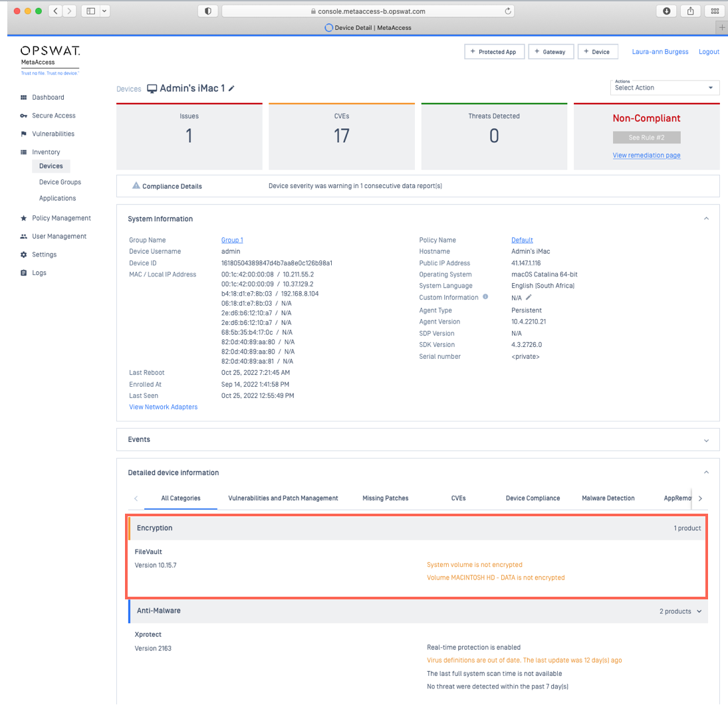
Task: Click View Network Adapters link
Action: [x=163, y=407]
